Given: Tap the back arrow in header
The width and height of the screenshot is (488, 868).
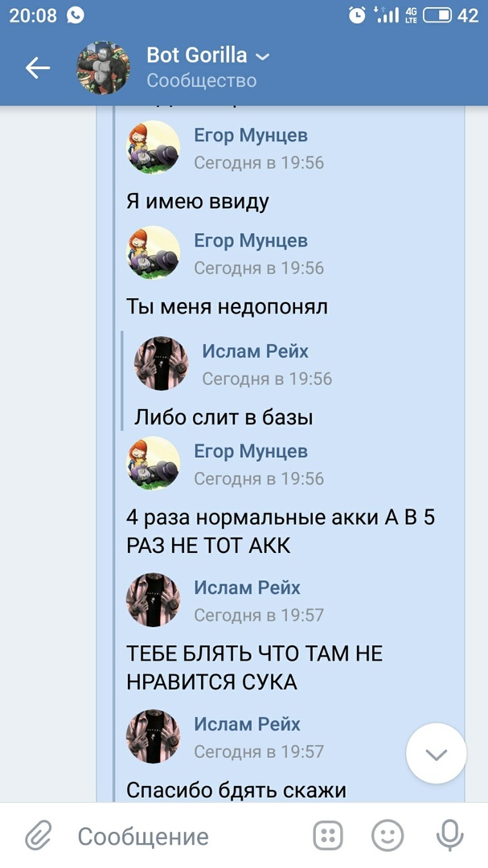Looking at the screenshot, I should point(38,68).
